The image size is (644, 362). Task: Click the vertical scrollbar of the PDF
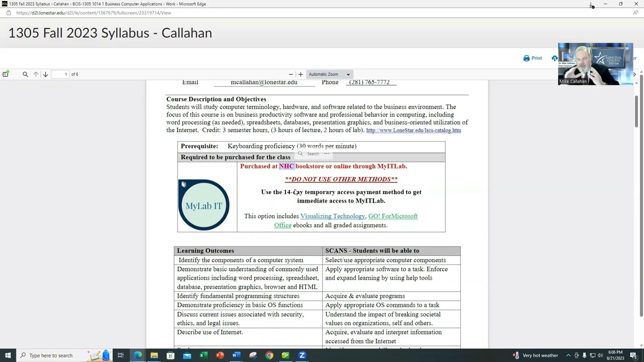coord(636,111)
